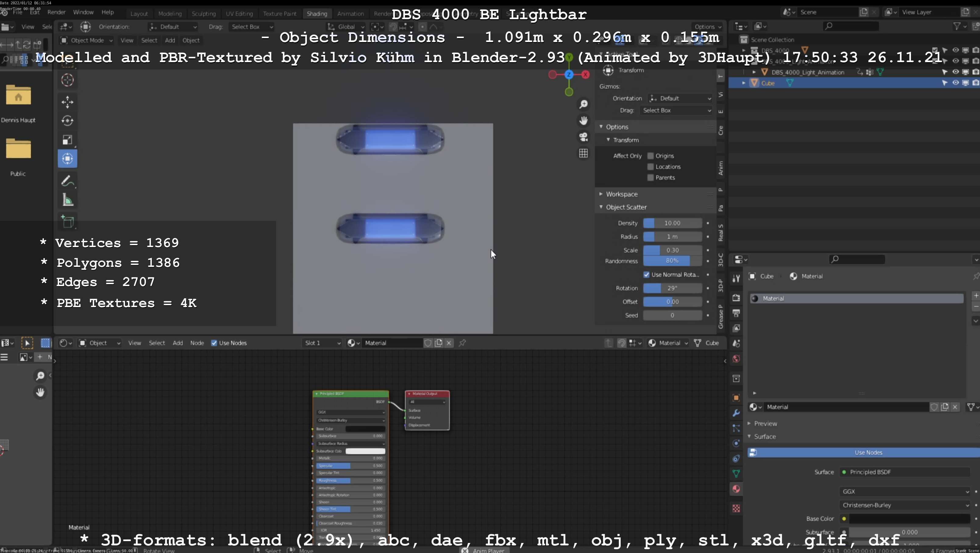Open the Node menu in node editor
Image resolution: width=980 pixels, height=553 pixels.
pos(197,343)
